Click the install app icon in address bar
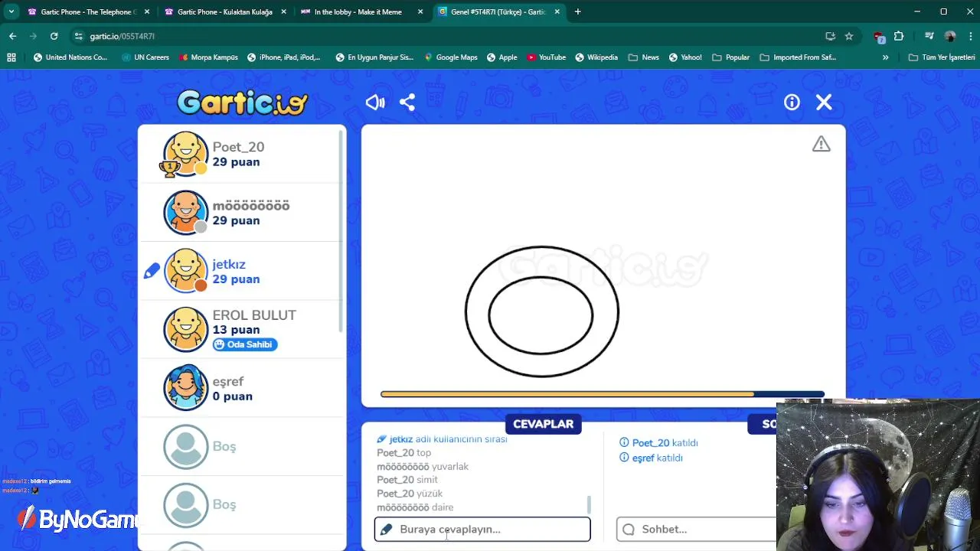This screenshot has width=980, height=551. coord(830,36)
